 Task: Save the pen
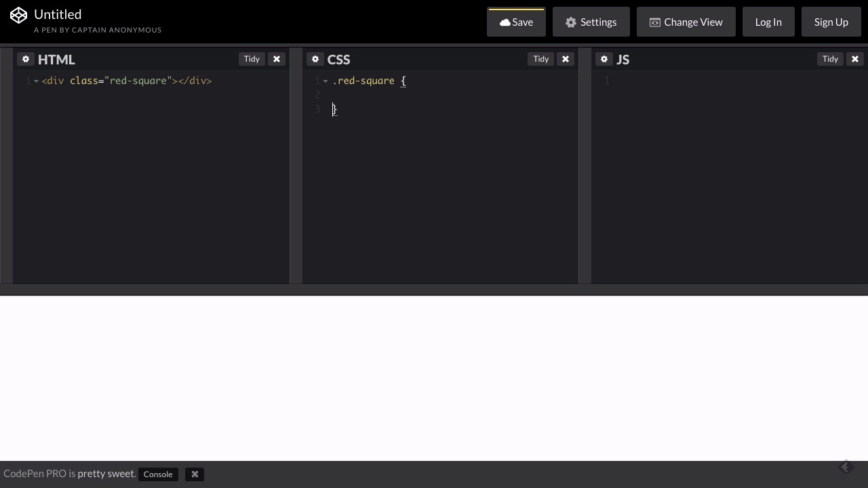point(516,22)
